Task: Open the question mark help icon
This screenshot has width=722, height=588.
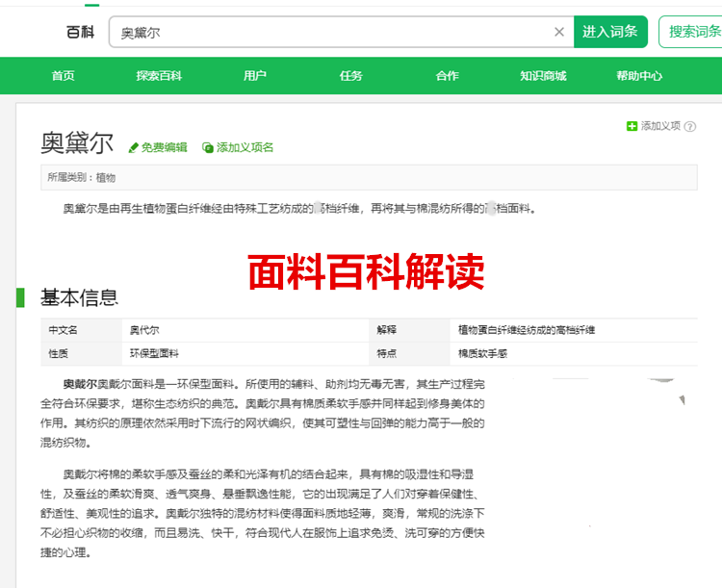Action: coord(690,126)
